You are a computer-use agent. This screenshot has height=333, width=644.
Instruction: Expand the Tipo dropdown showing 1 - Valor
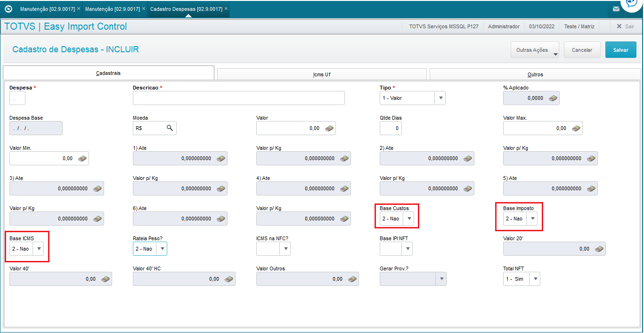440,98
